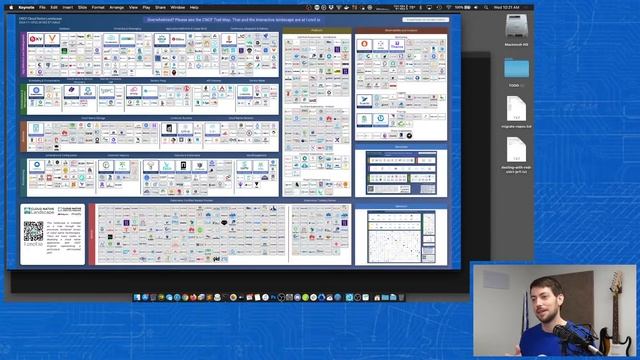Open the Play menu
Screen dimensions: 640x360
[147, 7]
